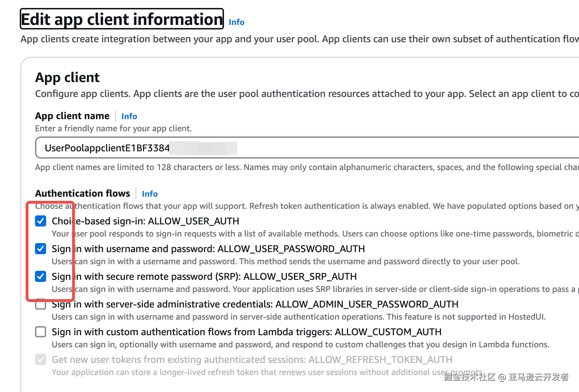Viewport: 579px width, 392px height.
Task: Open Info link beside Edit app client information
Action: [x=236, y=22]
